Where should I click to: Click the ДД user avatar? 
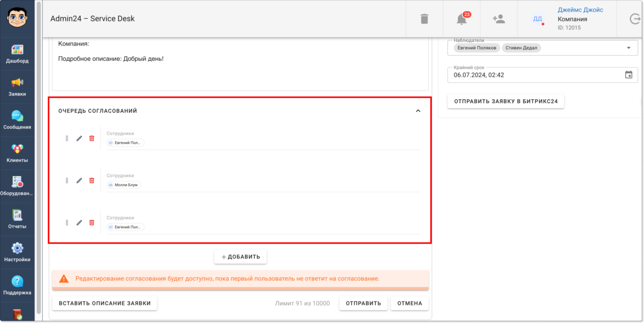537,19
